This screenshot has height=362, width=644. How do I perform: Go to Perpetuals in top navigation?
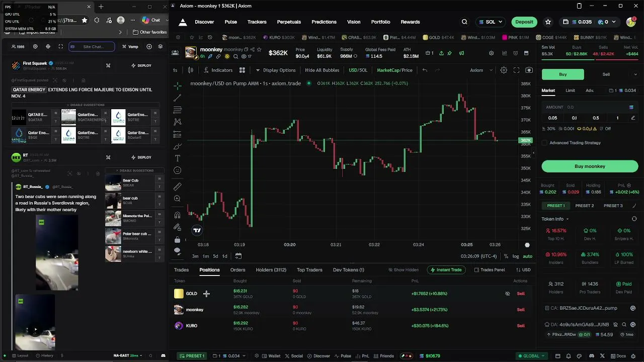(x=289, y=22)
